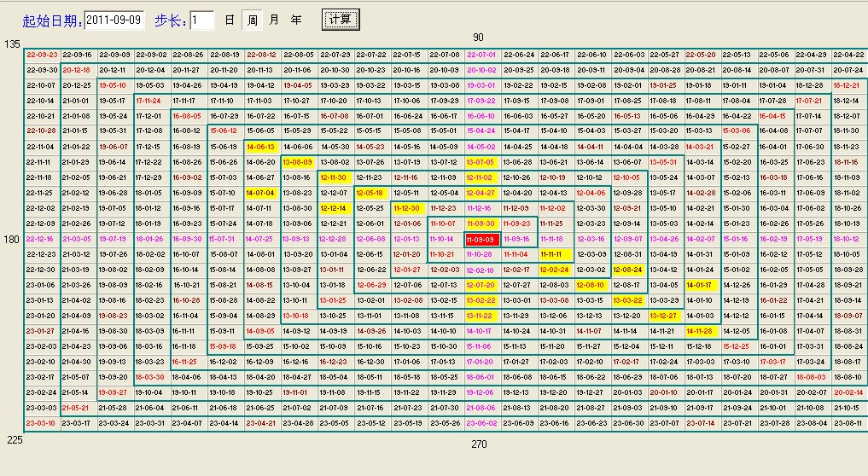Click the 起始日期 start date field
868x476 pixels.
click(x=114, y=19)
